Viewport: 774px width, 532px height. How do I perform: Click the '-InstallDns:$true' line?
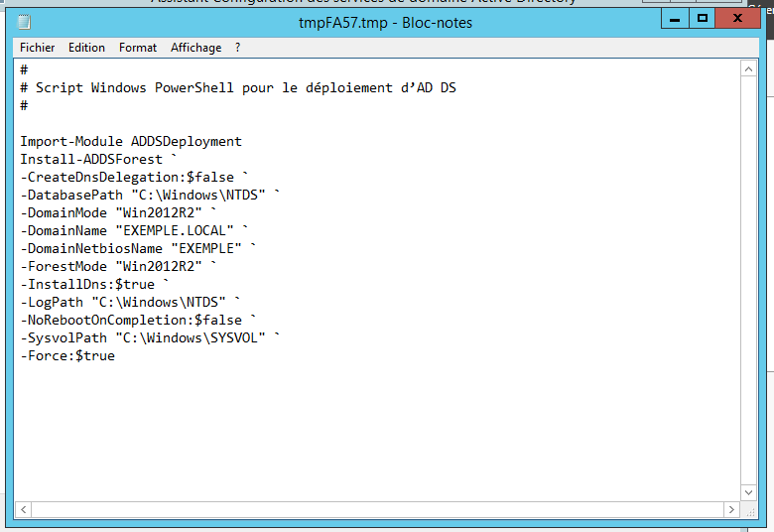coord(95,284)
